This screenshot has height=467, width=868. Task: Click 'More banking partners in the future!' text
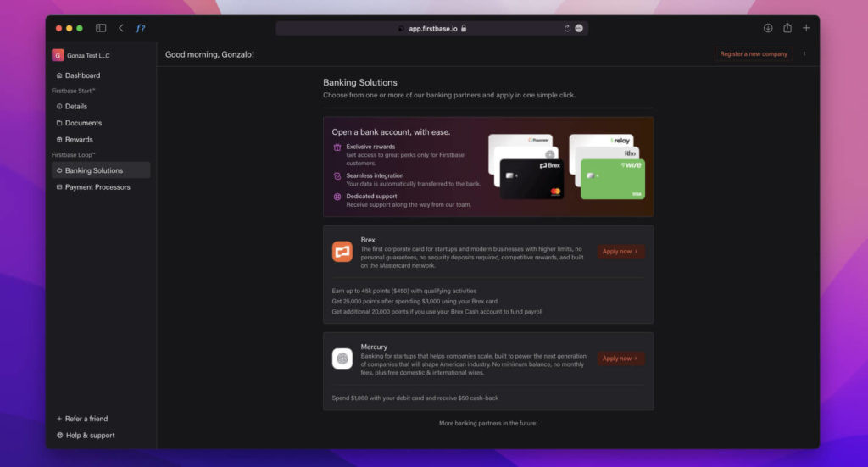[x=488, y=423]
